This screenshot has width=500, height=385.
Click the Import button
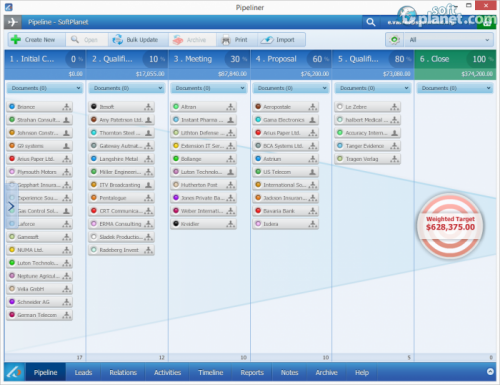281,40
